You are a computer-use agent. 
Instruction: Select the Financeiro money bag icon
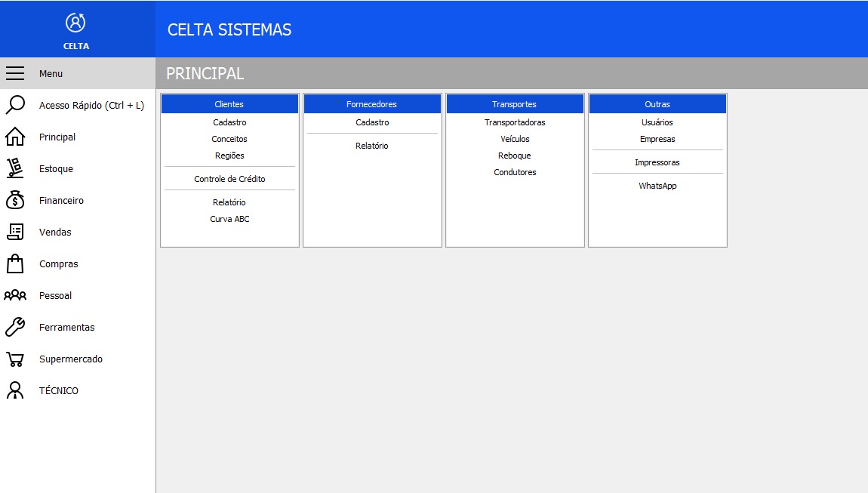tap(15, 200)
